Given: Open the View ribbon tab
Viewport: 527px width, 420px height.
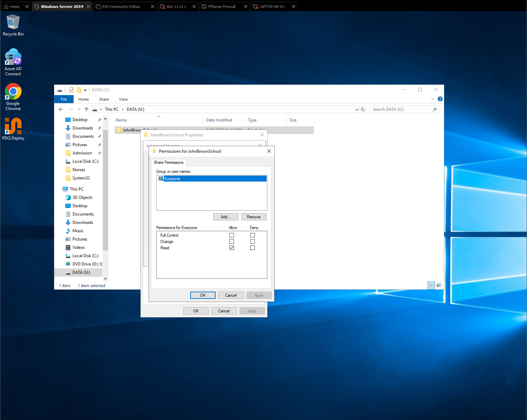Looking at the screenshot, I should tap(123, 99).
